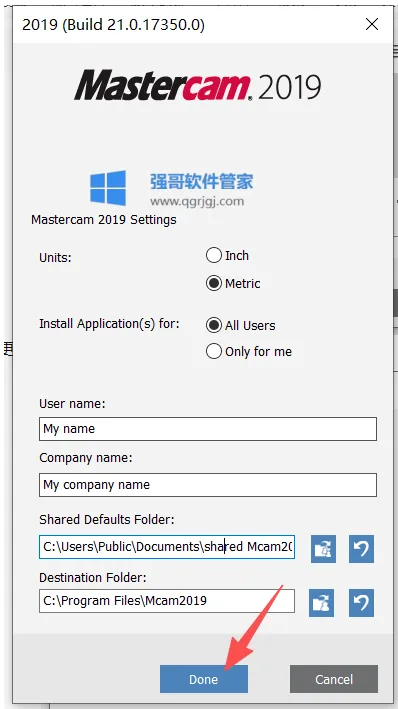Choose Only for me install option

tap(214, 351)
